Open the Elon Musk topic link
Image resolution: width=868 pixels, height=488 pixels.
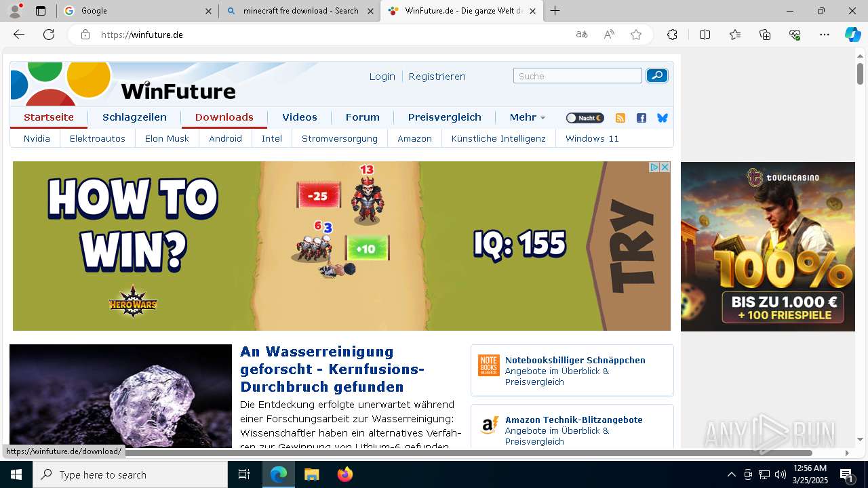click(x=167, y=138)
